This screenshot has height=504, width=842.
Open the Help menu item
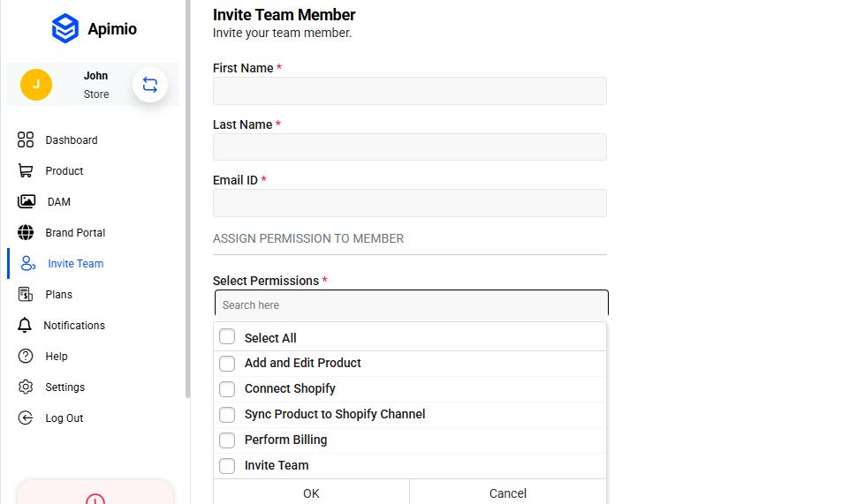(x=57, y=357)
